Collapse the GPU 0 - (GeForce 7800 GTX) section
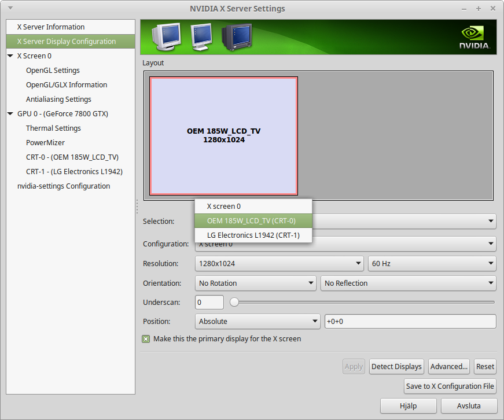Screen dimensions: 504x420 pos(10,113)
